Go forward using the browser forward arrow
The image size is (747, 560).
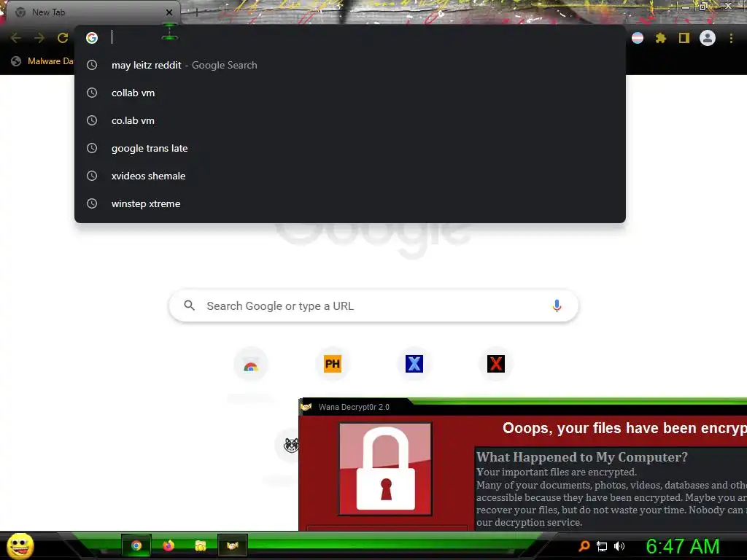[x=39, y=38]
